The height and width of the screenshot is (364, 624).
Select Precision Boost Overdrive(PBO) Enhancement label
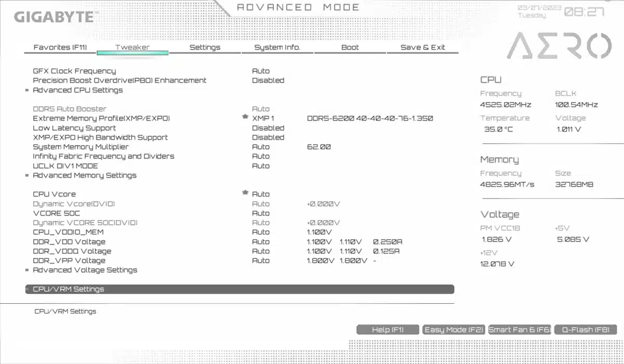(x=120, y=81)
